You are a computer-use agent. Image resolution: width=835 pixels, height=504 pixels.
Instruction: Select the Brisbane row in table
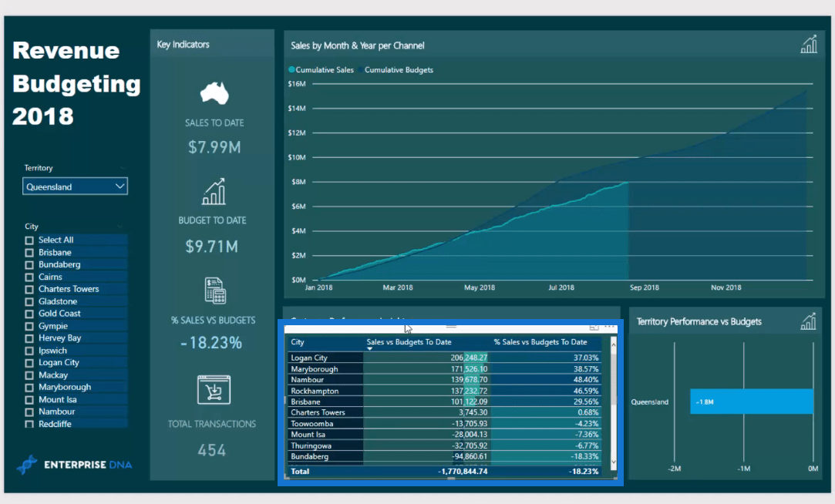pyautogui.click(x=445, y=402)
